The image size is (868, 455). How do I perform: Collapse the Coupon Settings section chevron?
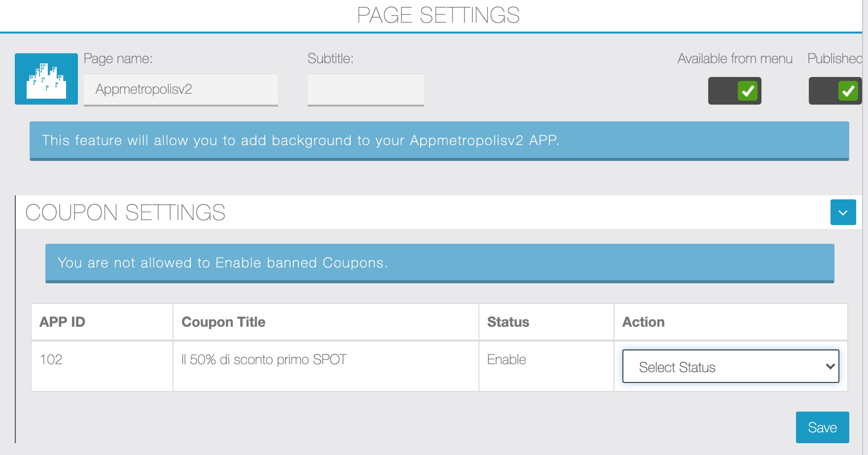pos(843,212)
